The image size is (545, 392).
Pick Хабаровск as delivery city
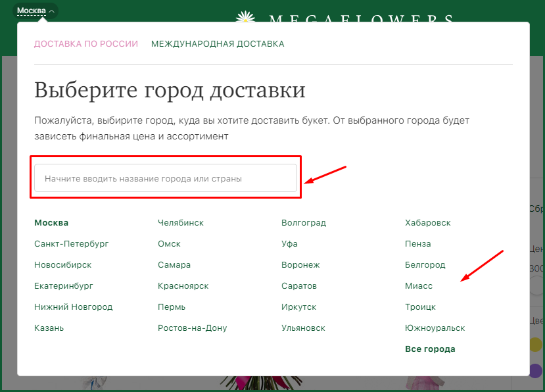[x=428, y=223]
